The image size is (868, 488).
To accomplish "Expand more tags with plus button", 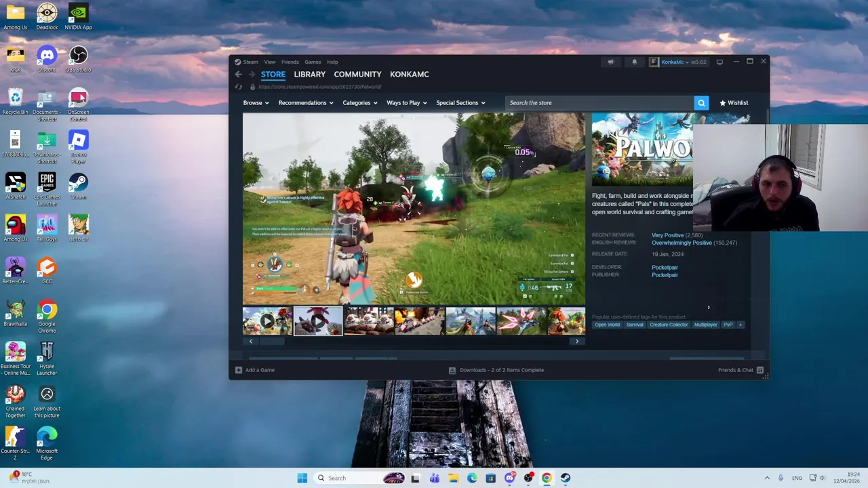I will coord(741,325).
